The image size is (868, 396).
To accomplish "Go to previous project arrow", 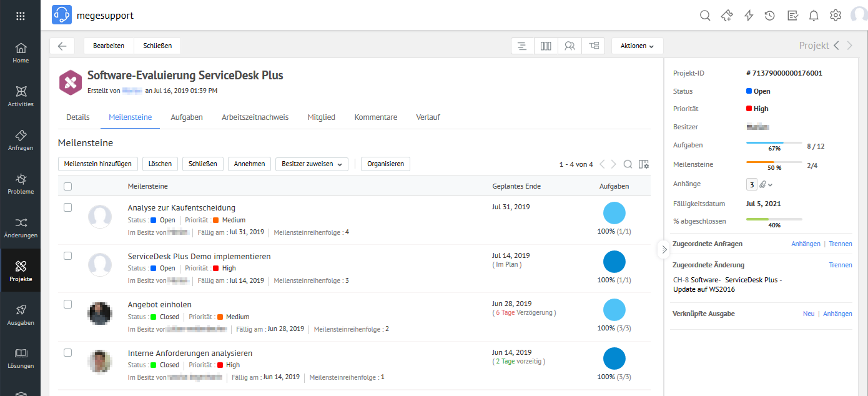I will coord(837,46).
